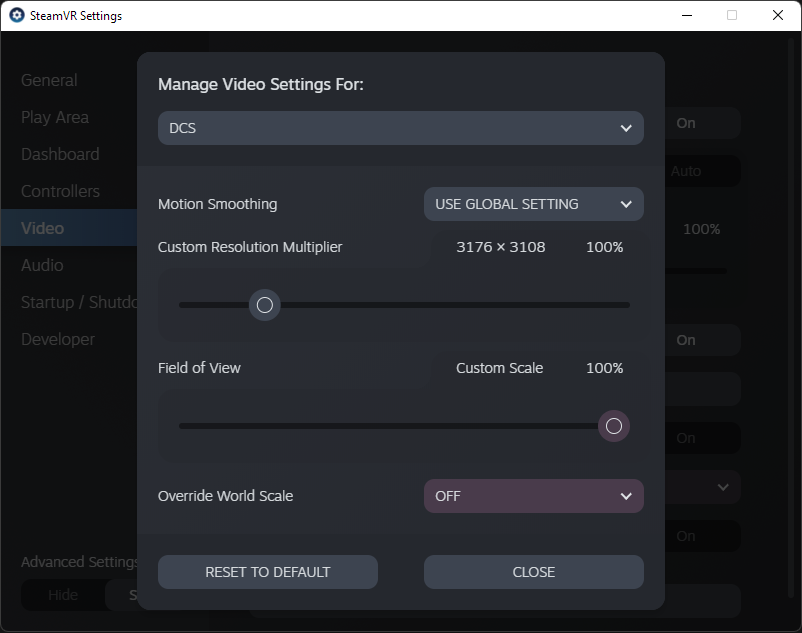Click the 100% value beside Custom Scale
This screenshot has height=633, width=802.
[x=605, y=368]
